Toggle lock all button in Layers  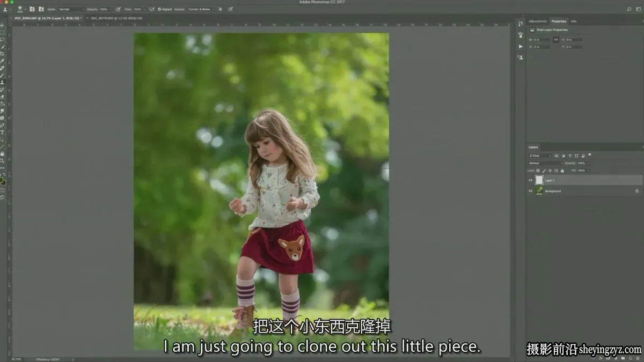tap(562, 171)
